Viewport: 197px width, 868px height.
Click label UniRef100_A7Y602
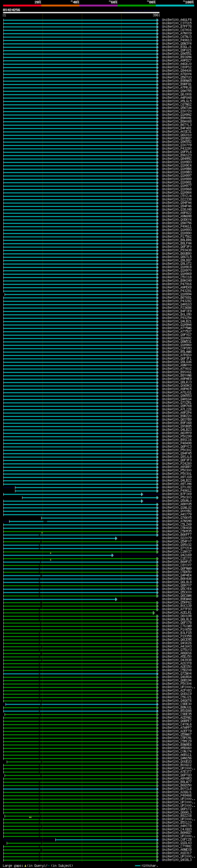coord(177,369)
